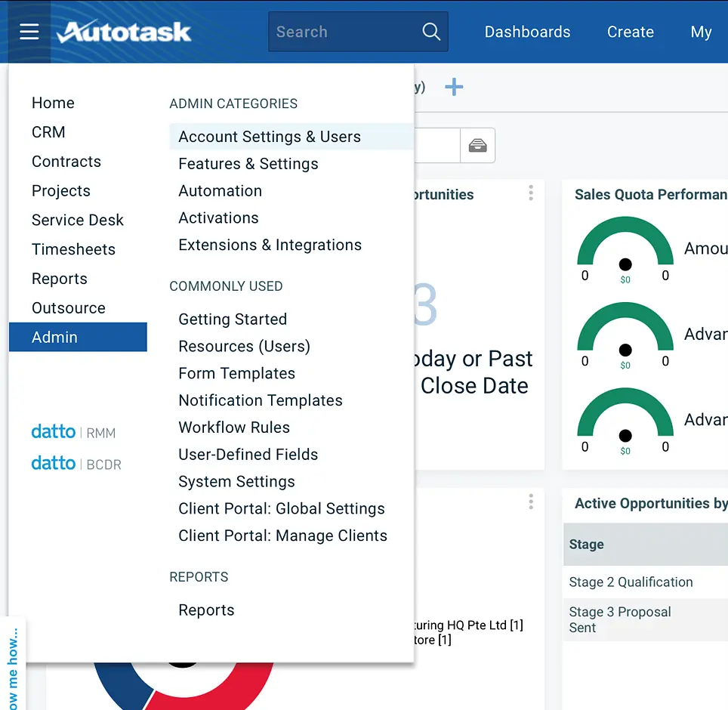728x710 pixels.
Task: Open Notification Templates link
Action: point(261,400)
